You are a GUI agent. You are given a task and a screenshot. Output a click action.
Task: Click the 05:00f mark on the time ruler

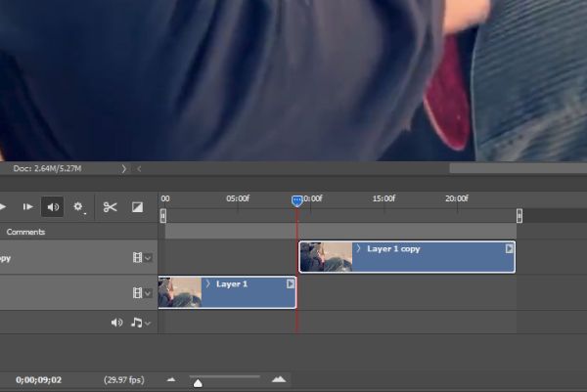pyautogui.click(x=238, y=198)
